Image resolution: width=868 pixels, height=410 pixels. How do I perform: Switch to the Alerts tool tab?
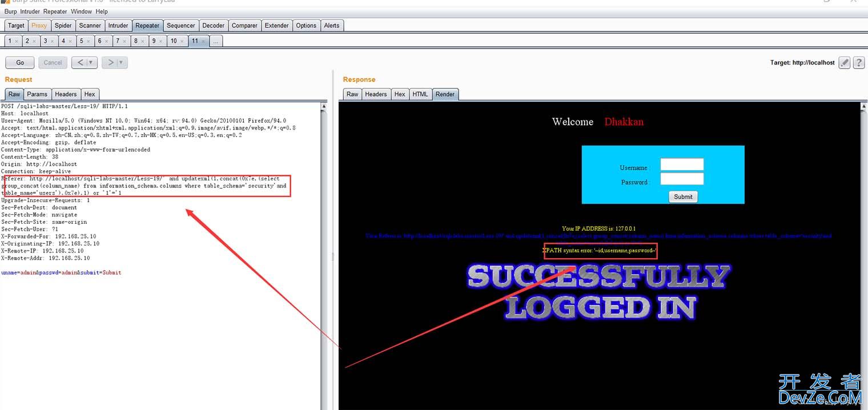coord(332,25)
